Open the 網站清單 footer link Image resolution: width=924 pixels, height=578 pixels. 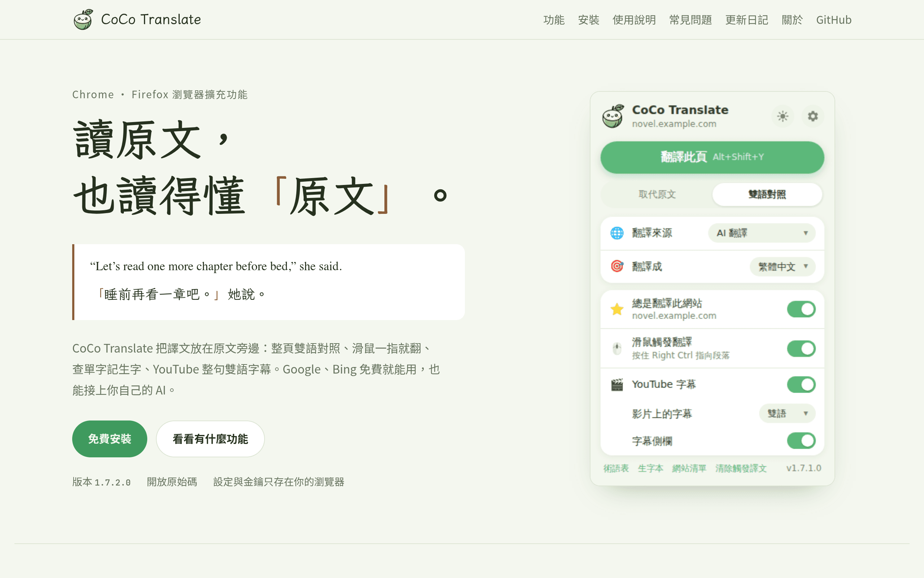coord(689,468)
